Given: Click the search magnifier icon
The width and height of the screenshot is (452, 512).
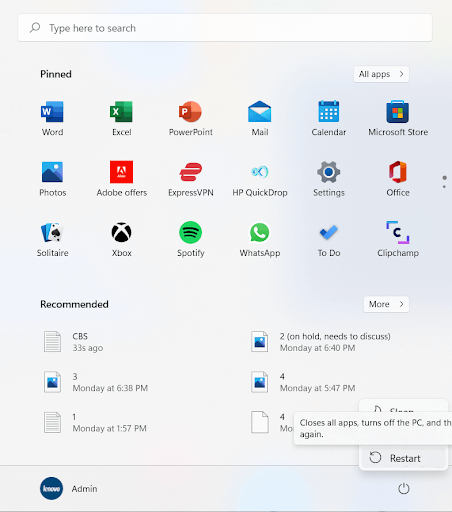Looking at the screenshot, I should [35, 28].
